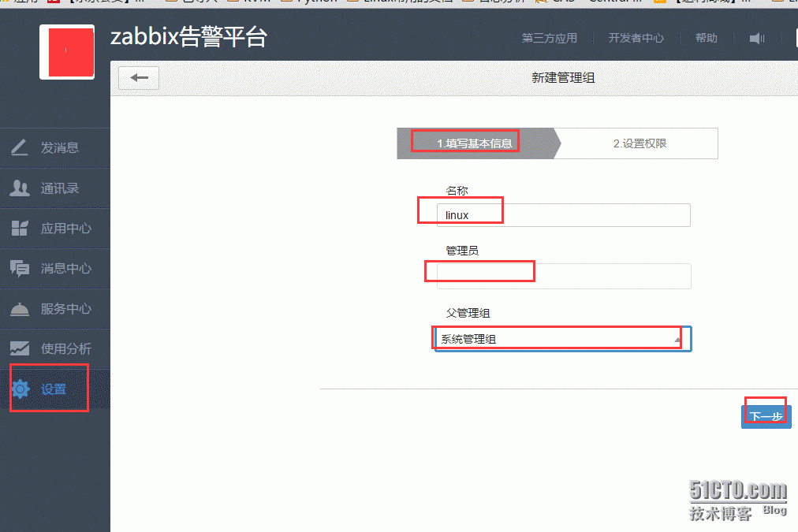Viewport: 798px width, 532px height.
Task: Click the 父管理组 field label
Action: pos(468,314)
